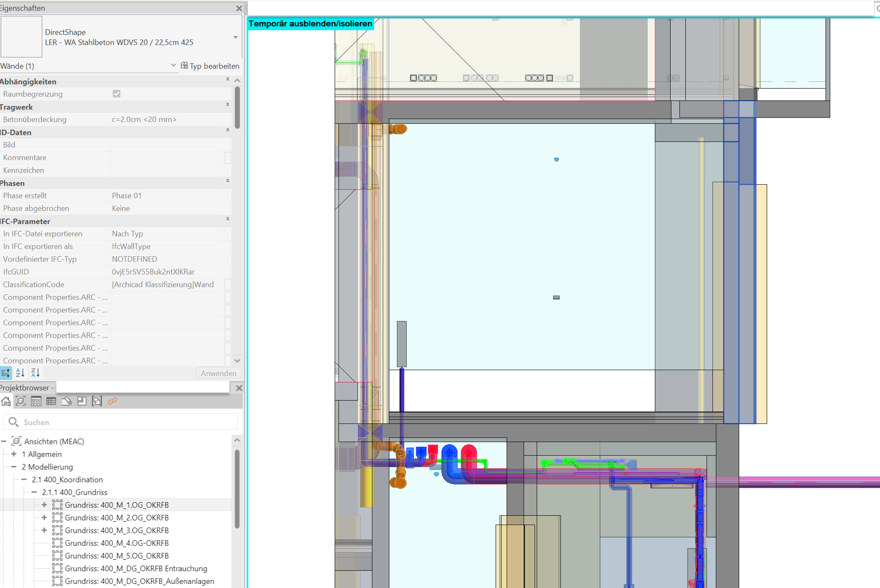Screen dimensions: 880x588
Task: Click the Anwenden button
Action: tap(218, 373)
